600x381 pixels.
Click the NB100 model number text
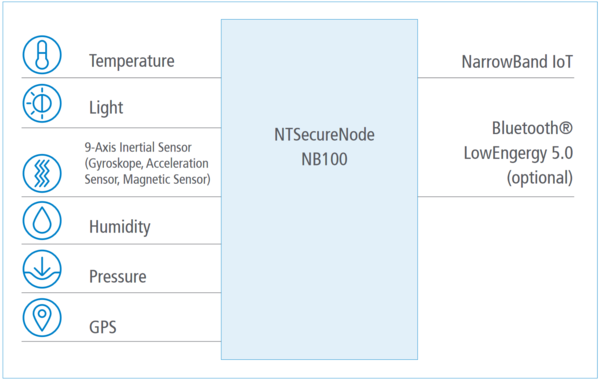[324, 159]
